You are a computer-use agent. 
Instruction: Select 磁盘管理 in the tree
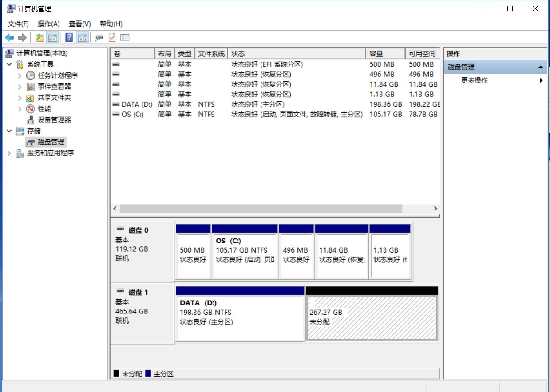tap(51, 142)
